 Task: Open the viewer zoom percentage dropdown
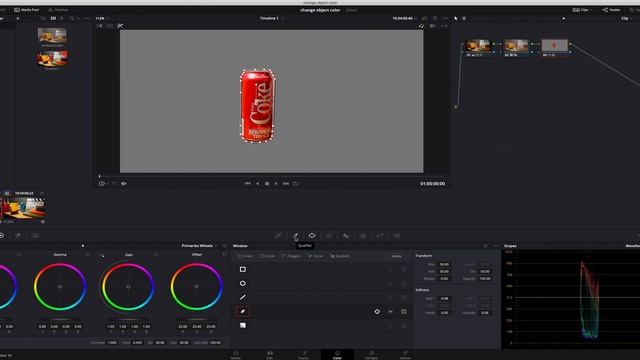tap(102, 18)
